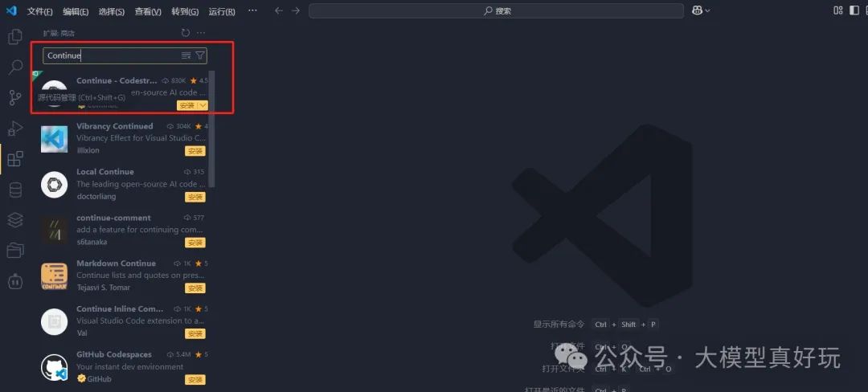Open the Search view in activity bar
This screenshot has width=868, height=392.
pos(15,68)
